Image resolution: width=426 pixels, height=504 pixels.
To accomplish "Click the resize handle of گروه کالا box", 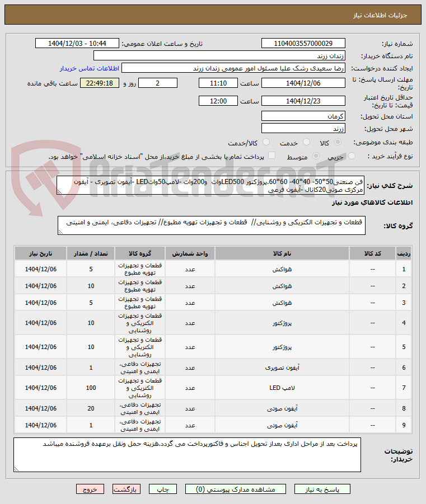I will click(60, 232).
